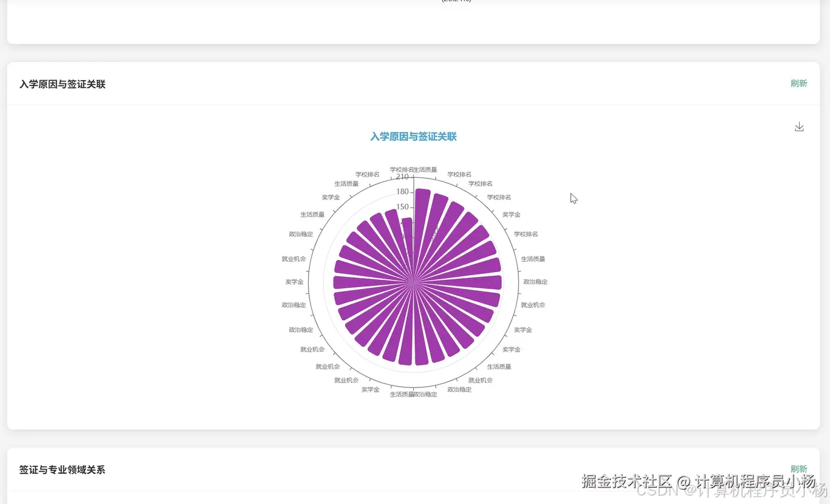
Task: Click the 150 axis tick value
Action: pyautogui.click(x=401, y=206)
